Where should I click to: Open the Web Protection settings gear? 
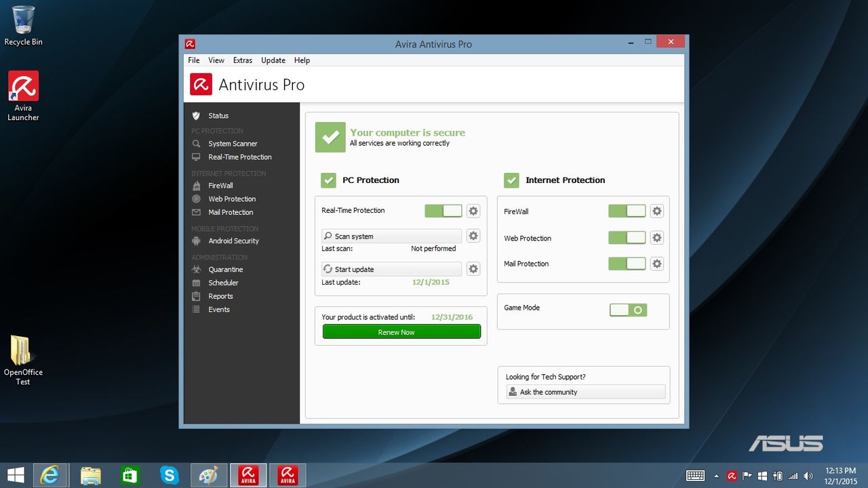pyautogui.click(x=656, y=238)
